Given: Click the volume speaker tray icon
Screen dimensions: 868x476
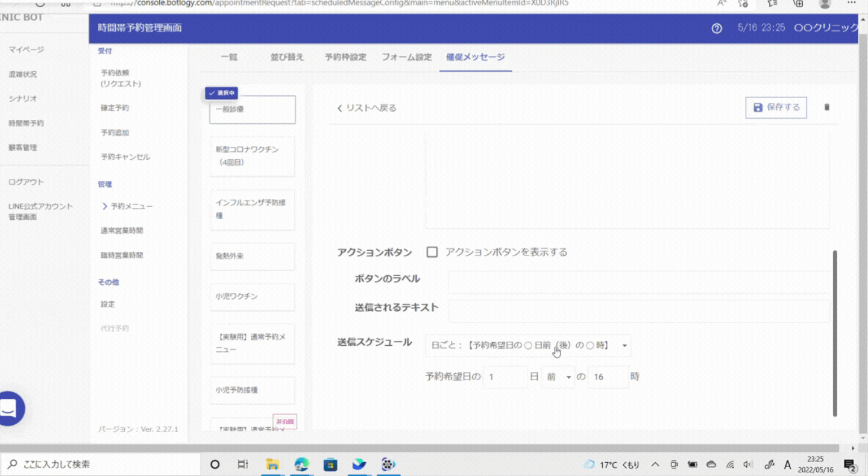Looking at the screenshot, I should point(748,465).
